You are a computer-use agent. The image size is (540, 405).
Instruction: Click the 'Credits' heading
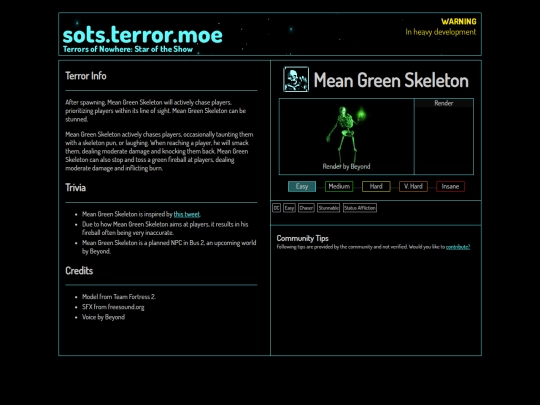[79, 271]
